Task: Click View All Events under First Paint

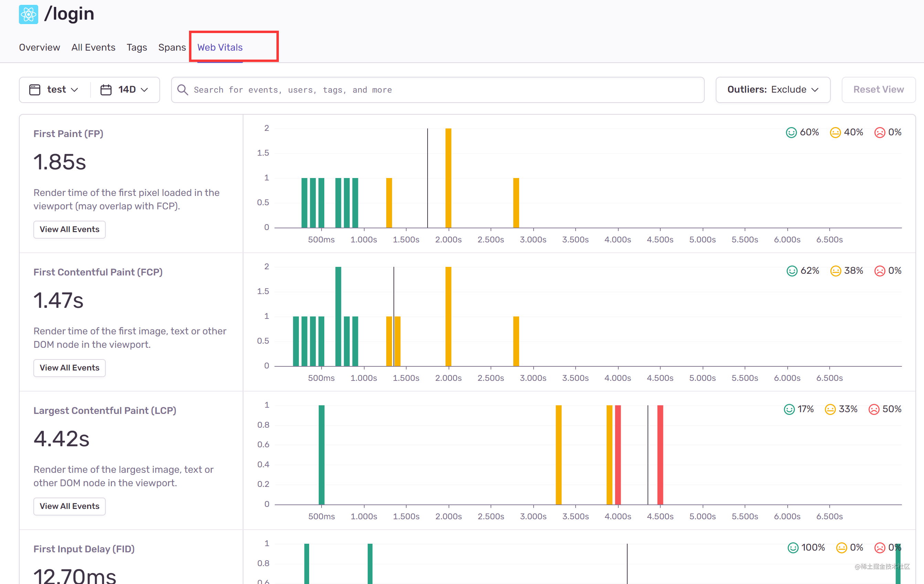Action: pyautogui.click(x=70, y=229)
